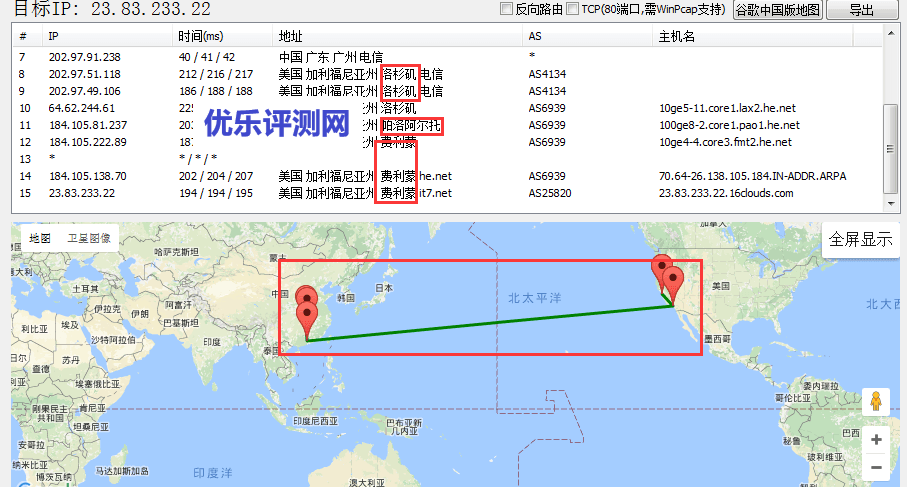Select IP 64.62.244.61 in row 10
This screenshot has height=487, width=907.
(x=82, y=108)
